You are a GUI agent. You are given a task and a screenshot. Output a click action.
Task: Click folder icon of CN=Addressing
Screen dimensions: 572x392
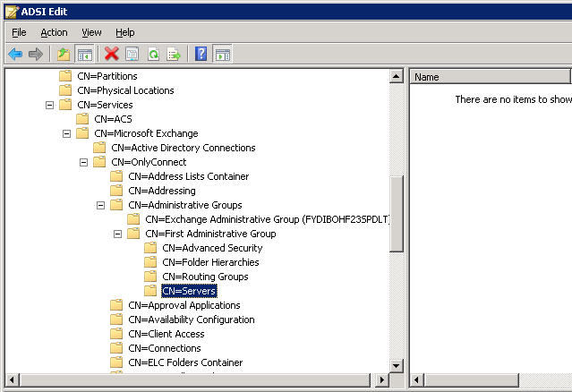(x=116, y=191)
